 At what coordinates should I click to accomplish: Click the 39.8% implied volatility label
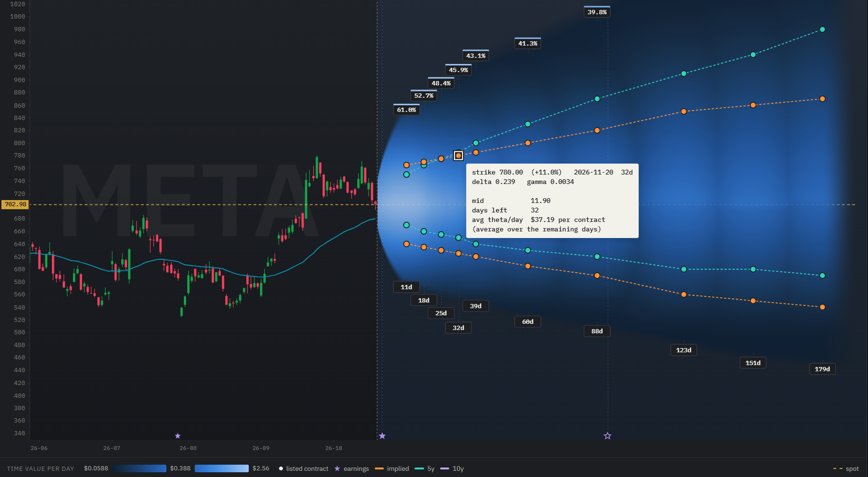coord(597,12)
